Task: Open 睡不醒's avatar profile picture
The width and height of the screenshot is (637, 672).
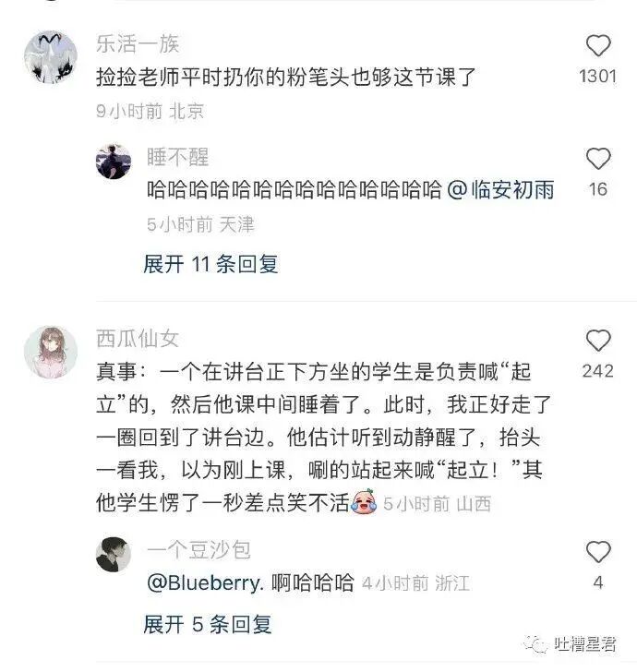Action: point(114,162)
